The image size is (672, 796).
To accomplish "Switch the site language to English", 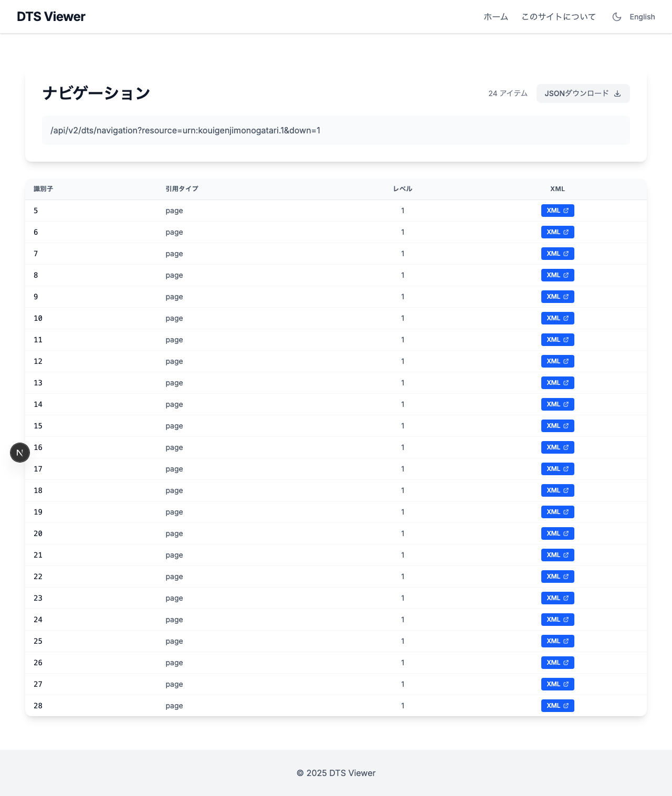I will [642, 16].
